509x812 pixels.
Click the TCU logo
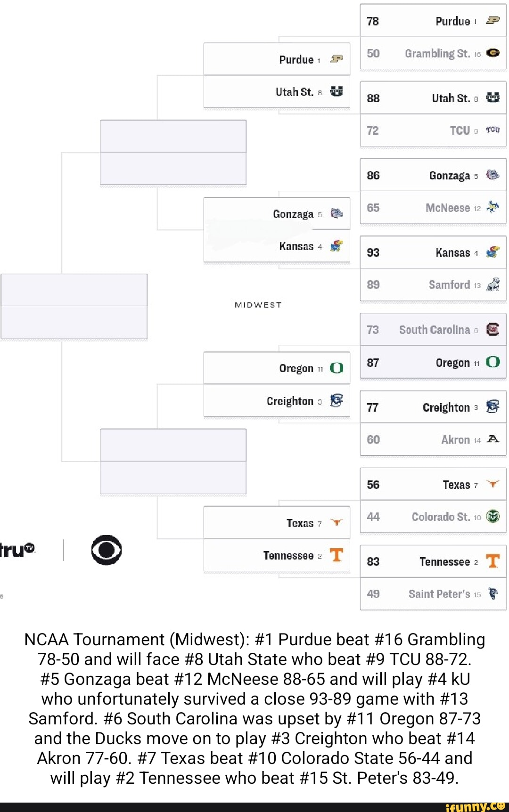click(493, 130)
